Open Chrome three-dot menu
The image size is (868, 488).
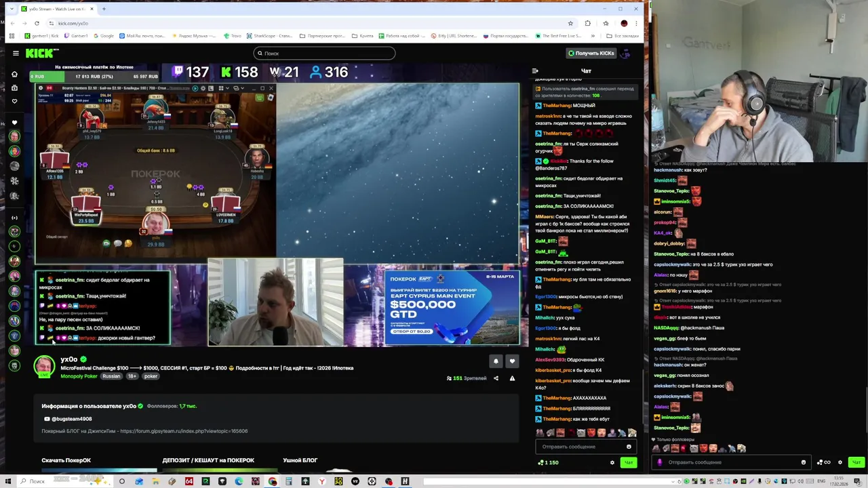point(636,23)
